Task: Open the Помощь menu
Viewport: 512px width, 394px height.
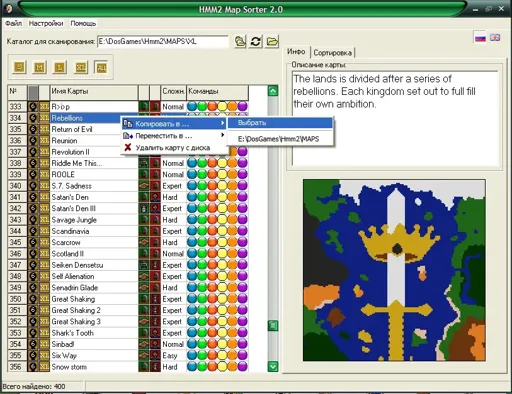Action: [x=83, y=23]
